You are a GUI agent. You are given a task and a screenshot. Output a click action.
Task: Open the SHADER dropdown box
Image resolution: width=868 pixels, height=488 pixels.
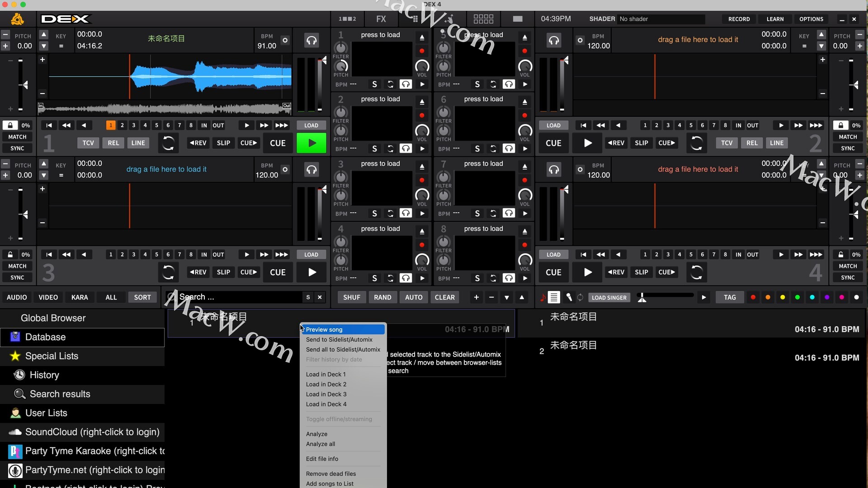[x=660, y=19]
